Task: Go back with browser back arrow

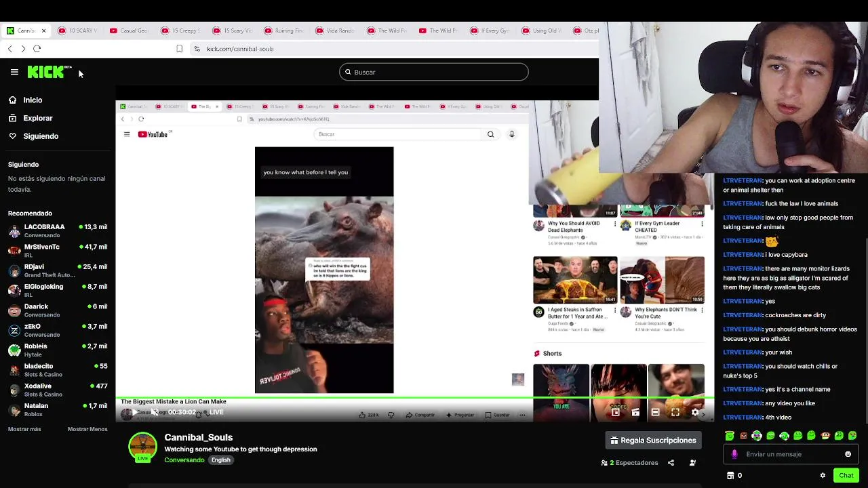Action: [9, 49]
